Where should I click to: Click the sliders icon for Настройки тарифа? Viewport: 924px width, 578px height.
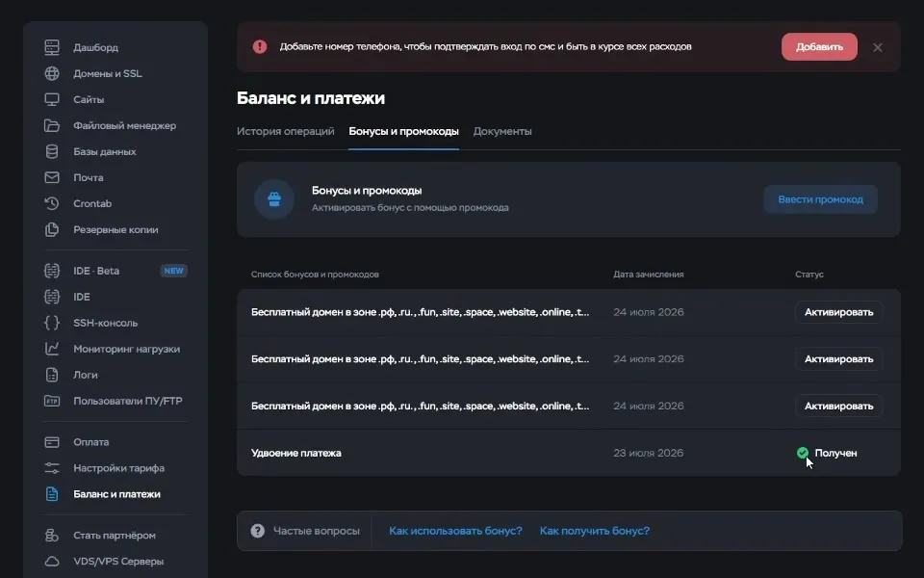[x=52, y=468]
